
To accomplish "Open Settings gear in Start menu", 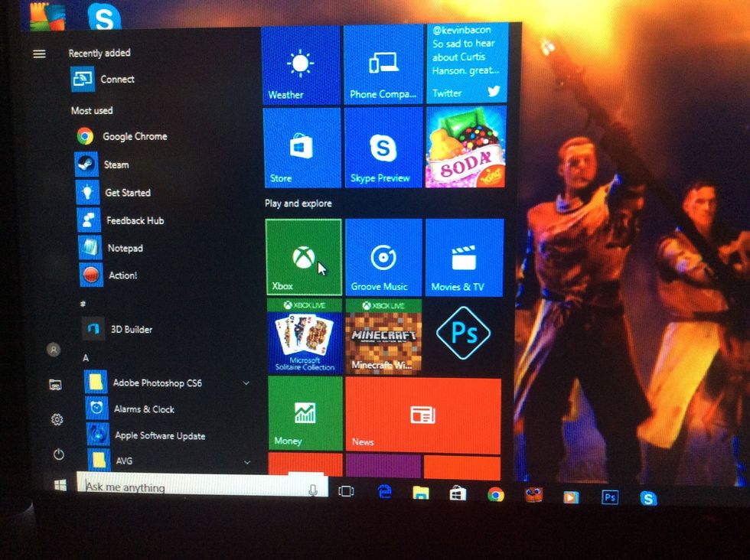I will pyautogui.click(x=57, y=419).
